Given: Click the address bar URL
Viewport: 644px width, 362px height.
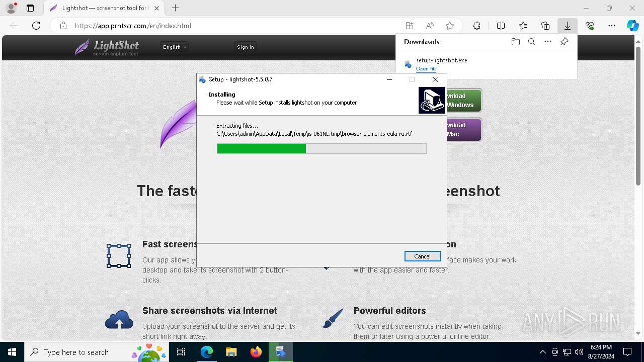Looking at the screenshot, I should (133, 26).
